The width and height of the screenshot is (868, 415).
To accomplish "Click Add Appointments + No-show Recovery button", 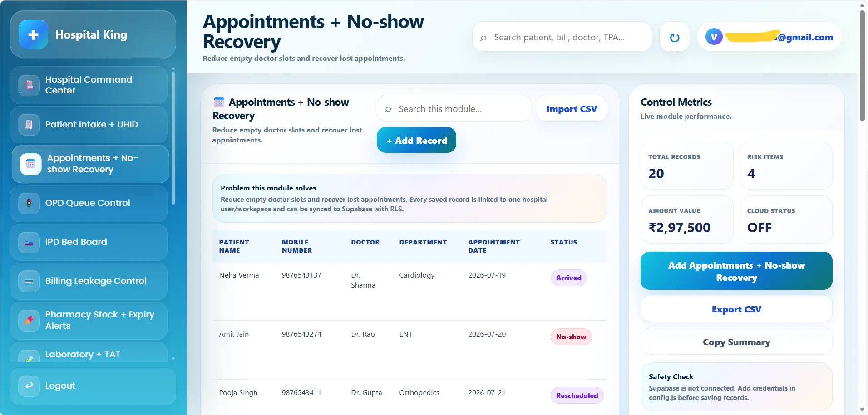I will (x=736, y=271).
